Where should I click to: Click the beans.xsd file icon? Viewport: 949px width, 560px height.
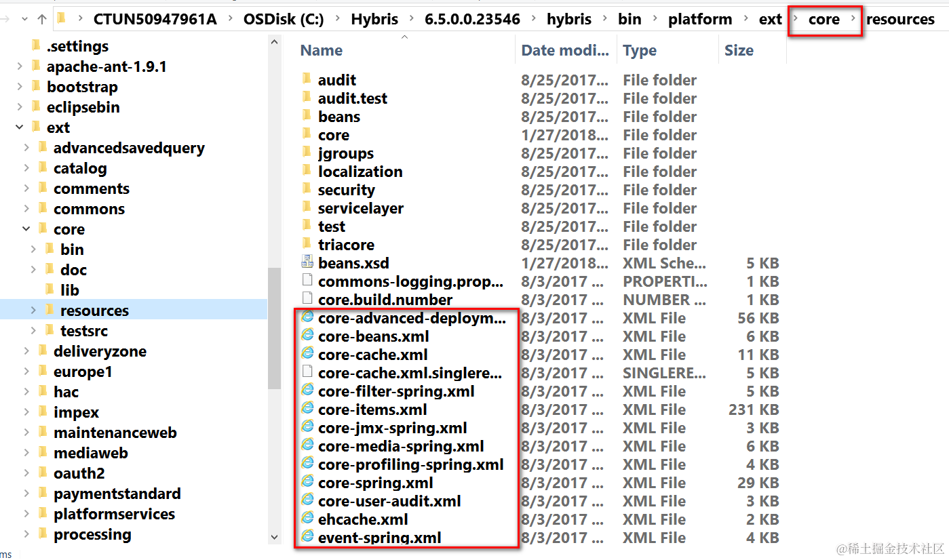click(307, 262)
